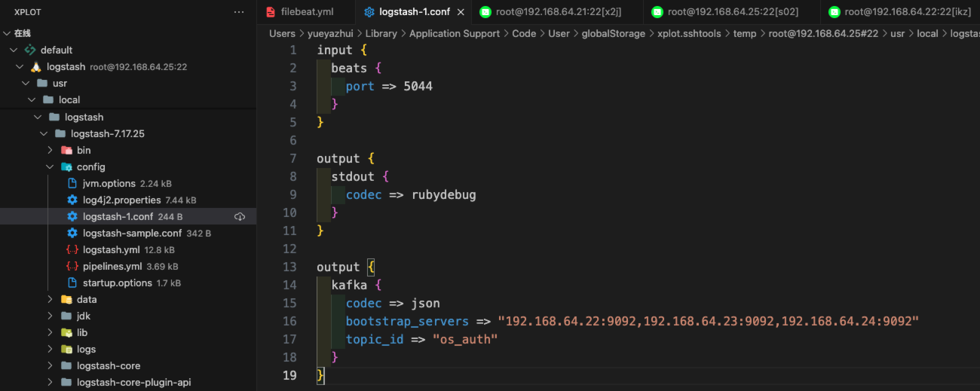Click the logstash-sample.conf gear icon
The image size is (980, 391).
pos(72,234)
